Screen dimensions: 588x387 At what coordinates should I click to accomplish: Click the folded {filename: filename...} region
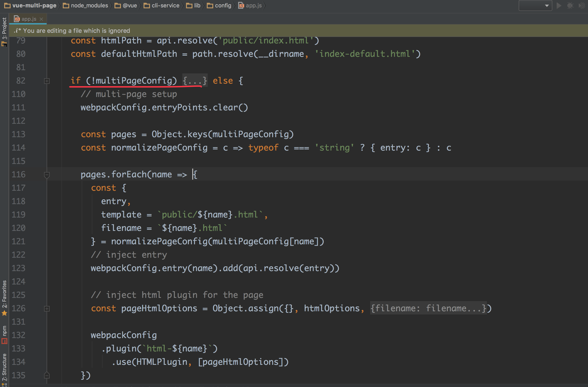click(x=428, y=308)
